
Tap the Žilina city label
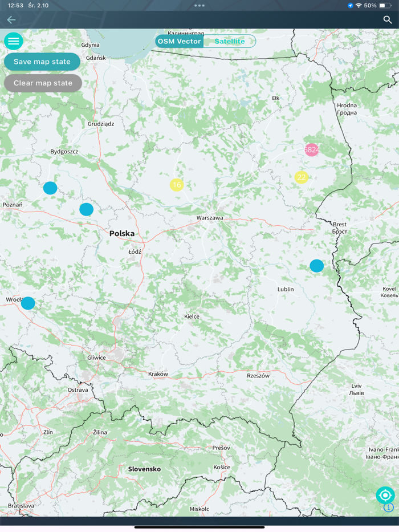point(100,432)
